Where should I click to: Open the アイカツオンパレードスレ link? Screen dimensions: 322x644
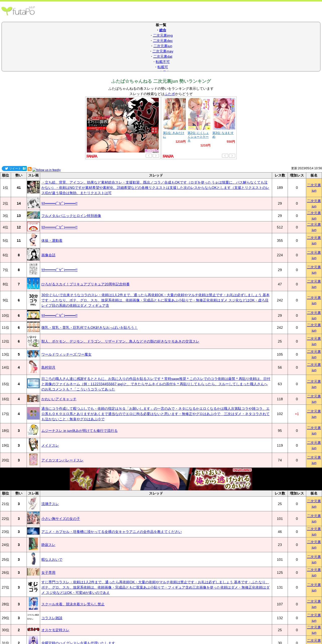click(62, 460)
